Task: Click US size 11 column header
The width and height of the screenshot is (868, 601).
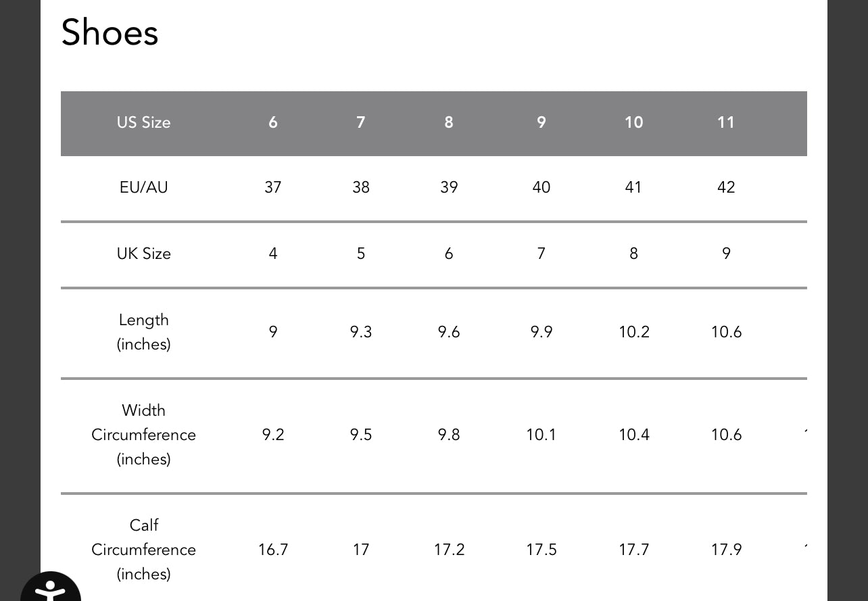Action: pyautogui.click(x=726, y=122)
